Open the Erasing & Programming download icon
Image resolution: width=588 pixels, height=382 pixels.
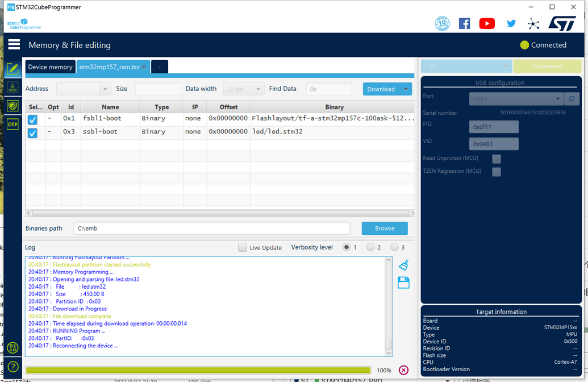point(12,87)
